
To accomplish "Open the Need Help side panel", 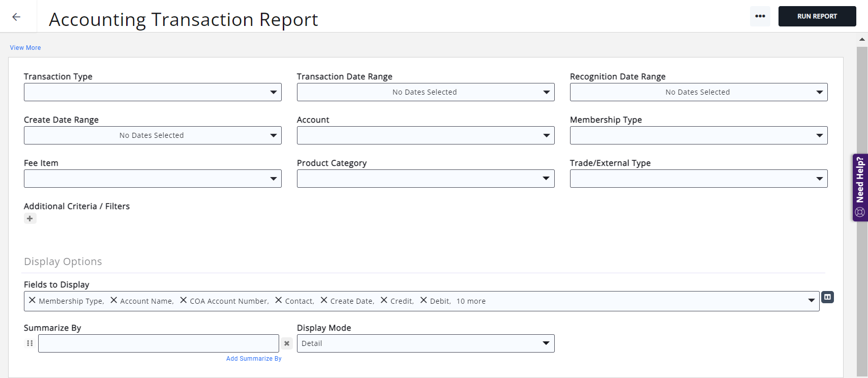I will [860, 187].
